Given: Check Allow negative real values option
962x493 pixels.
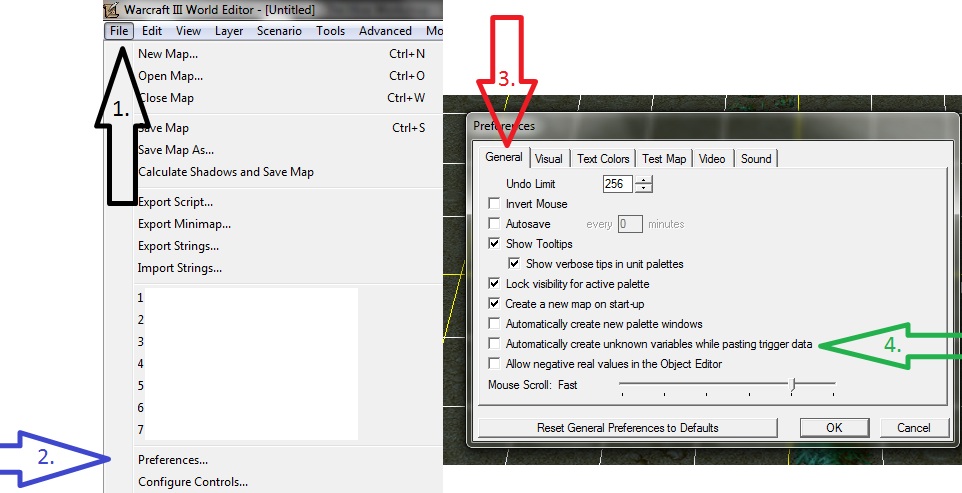Looking at the screenshot, I should (x=494, y=364).
